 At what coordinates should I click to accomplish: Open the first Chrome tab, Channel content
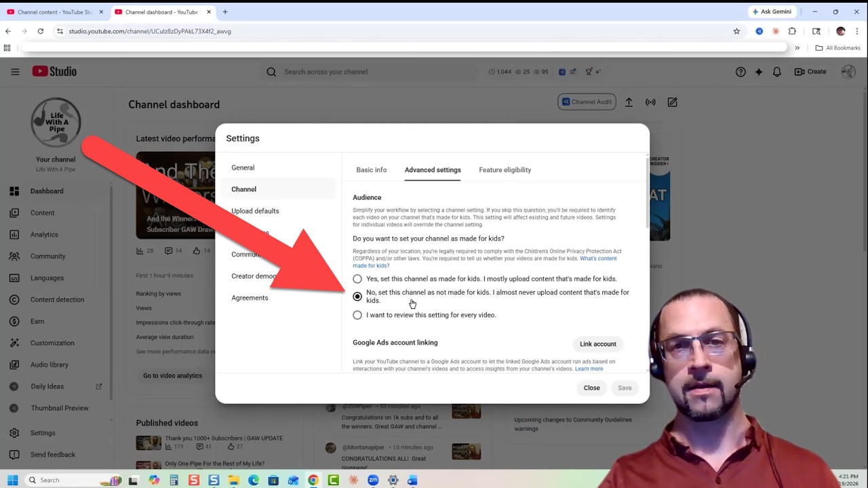[x=54, y=12]
